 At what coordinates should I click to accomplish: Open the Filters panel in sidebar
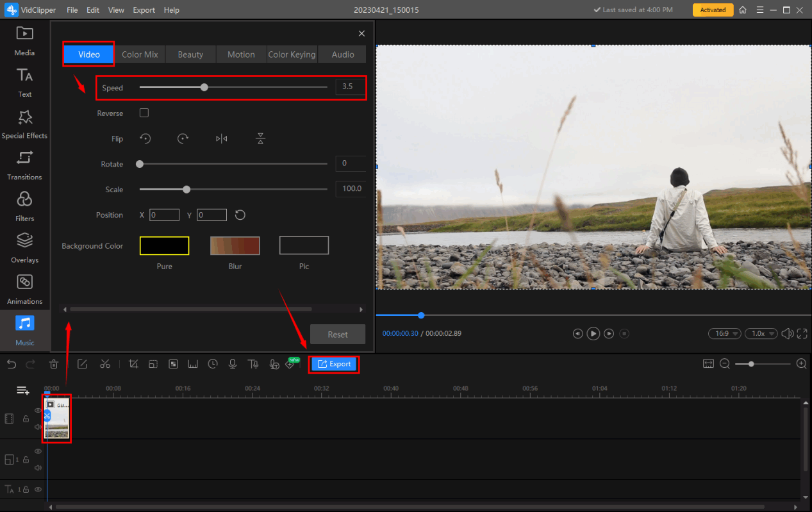coord(24,206)
